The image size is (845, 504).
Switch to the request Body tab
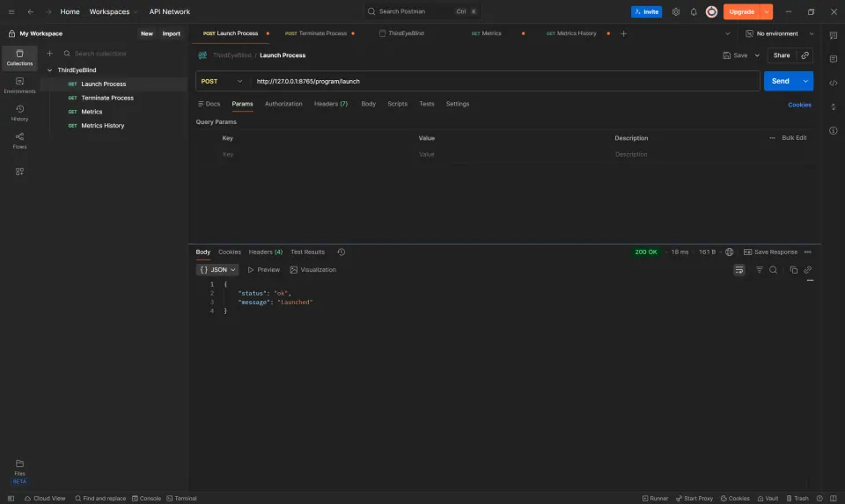click(x=368, y=104)
